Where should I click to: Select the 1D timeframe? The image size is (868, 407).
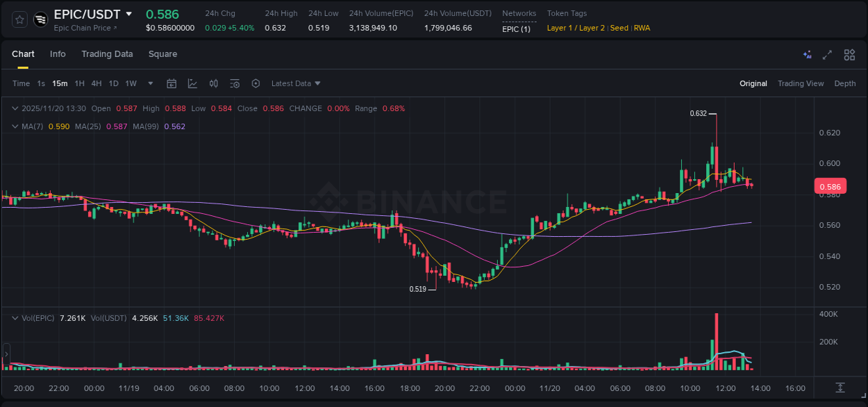click(x=113, y=83)
